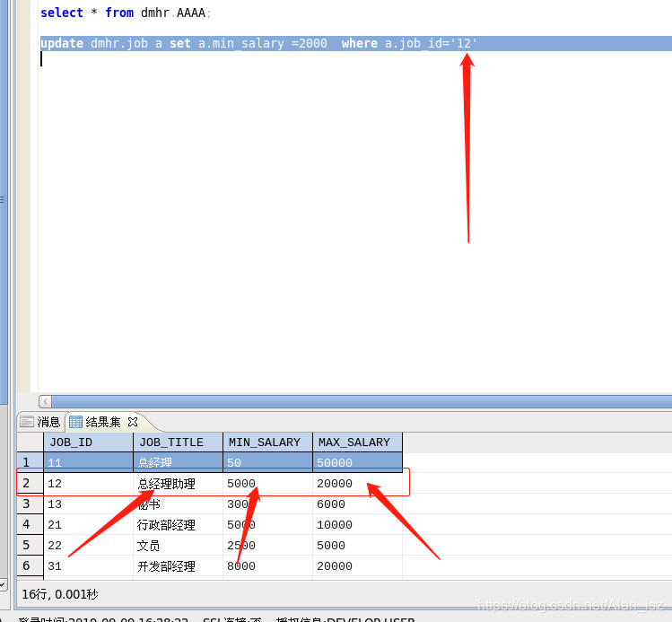
Task: Select row header number 5
Action: pos(30,545)
